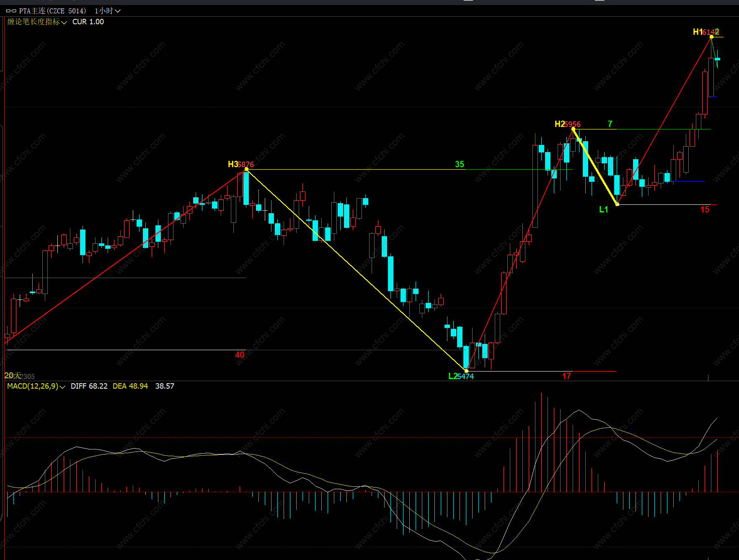Click the green 35 stroke length label
The image size is (739, 560).
(460, 164)
